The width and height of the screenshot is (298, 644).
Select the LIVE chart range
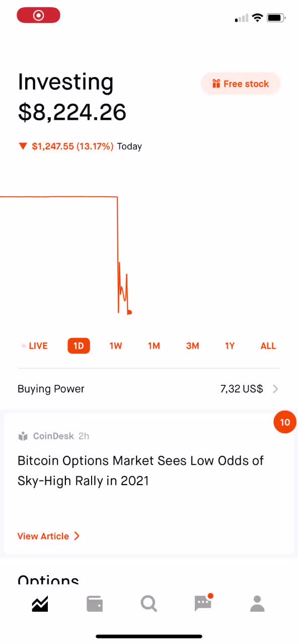(x=35, y=346)
